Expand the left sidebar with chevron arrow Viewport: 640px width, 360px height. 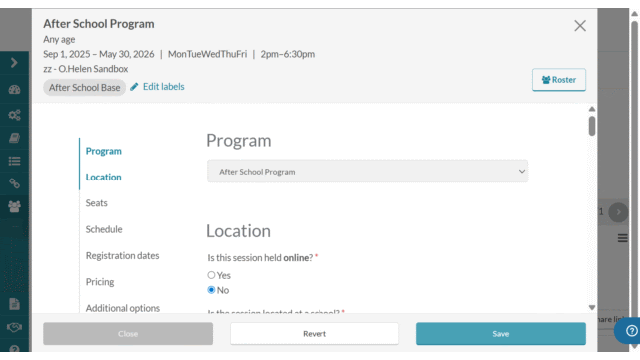coord(14,62)
